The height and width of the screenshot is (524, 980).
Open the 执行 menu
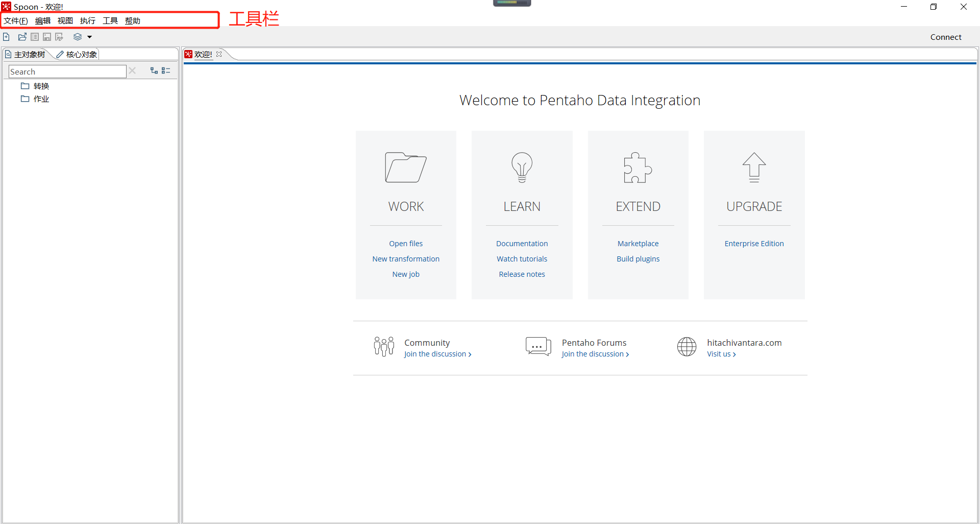pos(88,20)
